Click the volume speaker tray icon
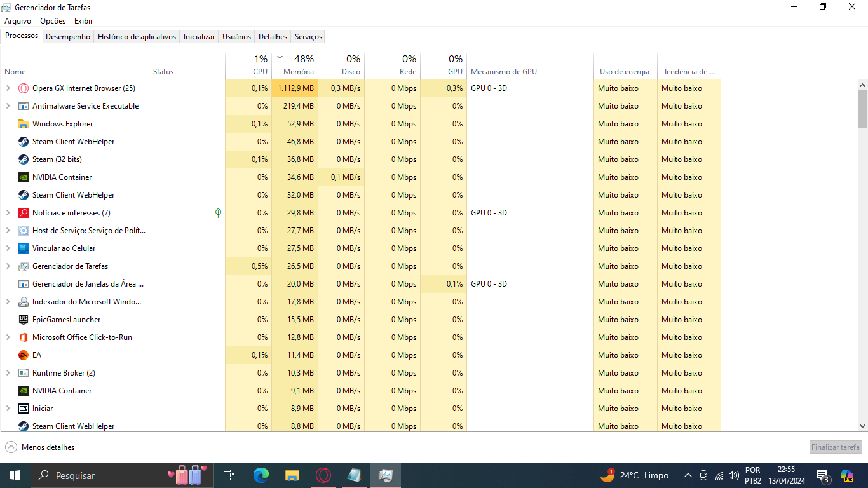 click(x=735, y=475)
